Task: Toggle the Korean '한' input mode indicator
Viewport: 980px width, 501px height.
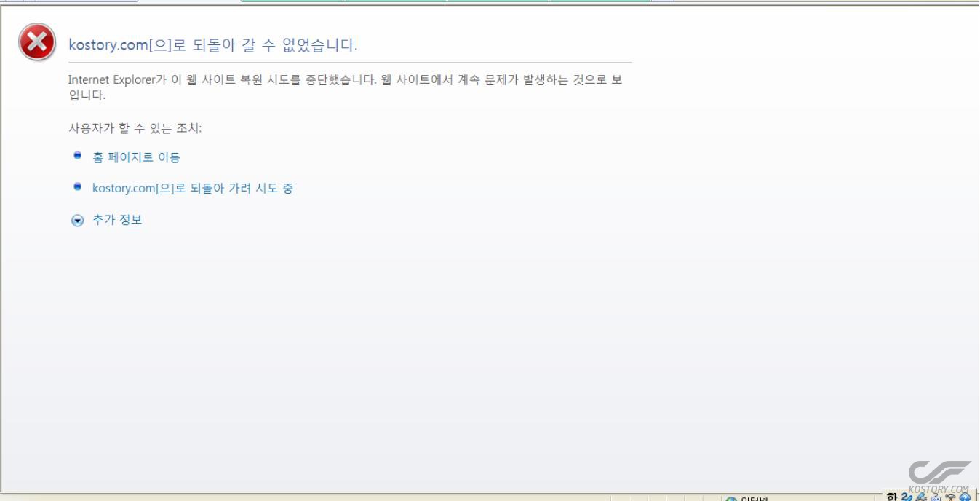Action: pos(893,496)
